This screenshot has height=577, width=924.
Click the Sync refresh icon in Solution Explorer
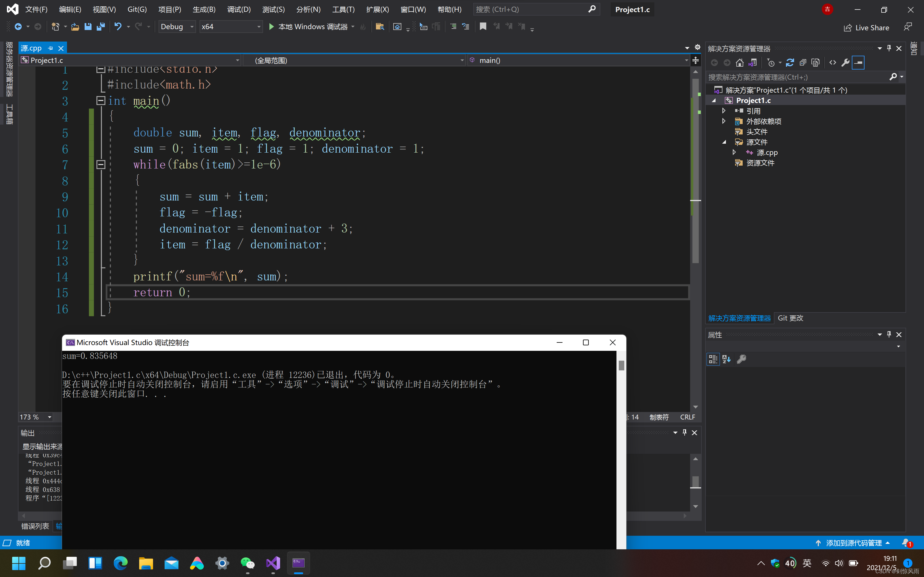[790, 63]
